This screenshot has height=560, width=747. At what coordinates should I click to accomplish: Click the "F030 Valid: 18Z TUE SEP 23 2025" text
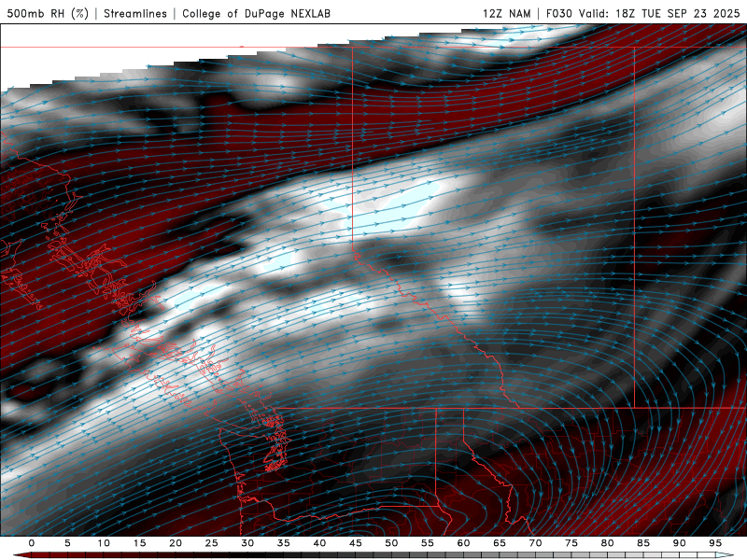coord(642,13)
